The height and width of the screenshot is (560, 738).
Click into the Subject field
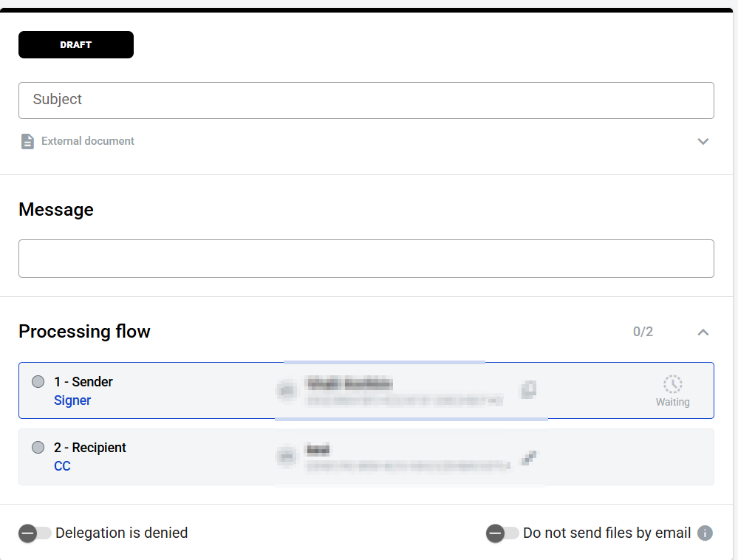click(366, 100)
